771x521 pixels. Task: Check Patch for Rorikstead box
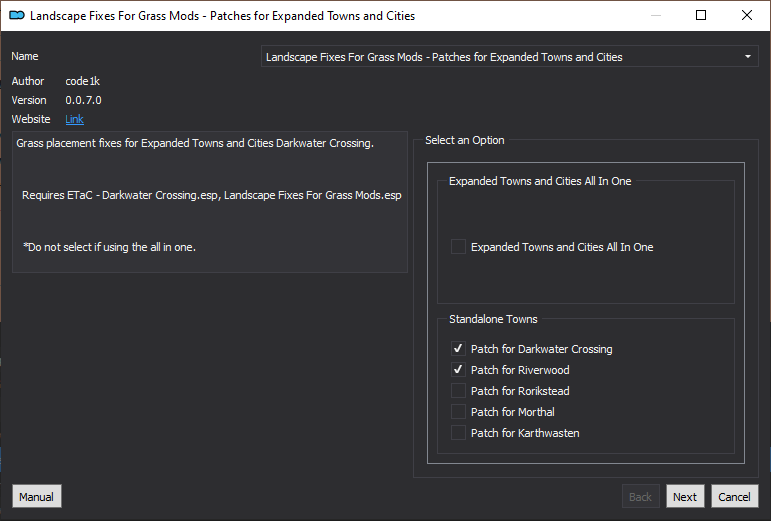458,391
